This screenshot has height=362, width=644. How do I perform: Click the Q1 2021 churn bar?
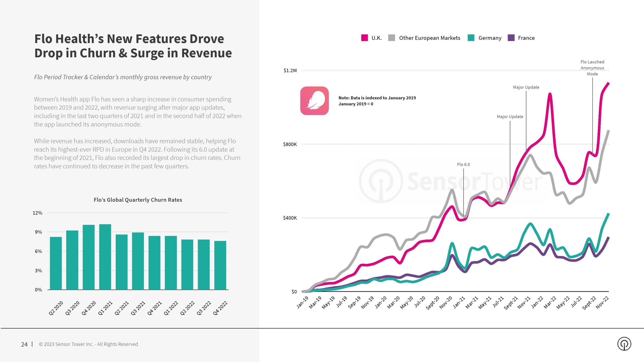(105, 257)
